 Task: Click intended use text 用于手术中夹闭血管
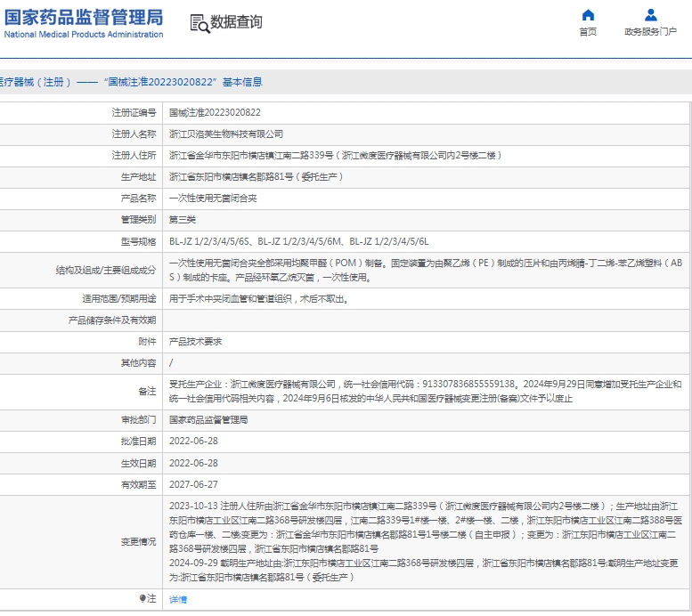(258, 299)
